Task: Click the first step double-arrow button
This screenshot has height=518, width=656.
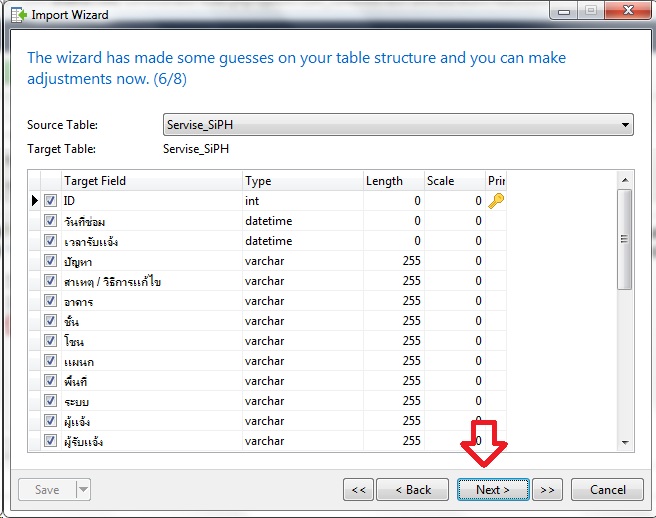Action: point(358,490)
